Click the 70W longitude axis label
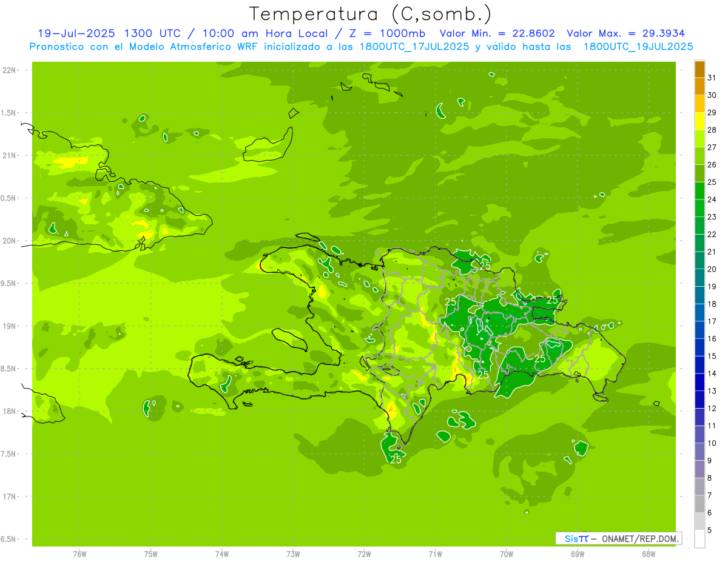This screenshot has width=728, height=562. pos(507,554)
